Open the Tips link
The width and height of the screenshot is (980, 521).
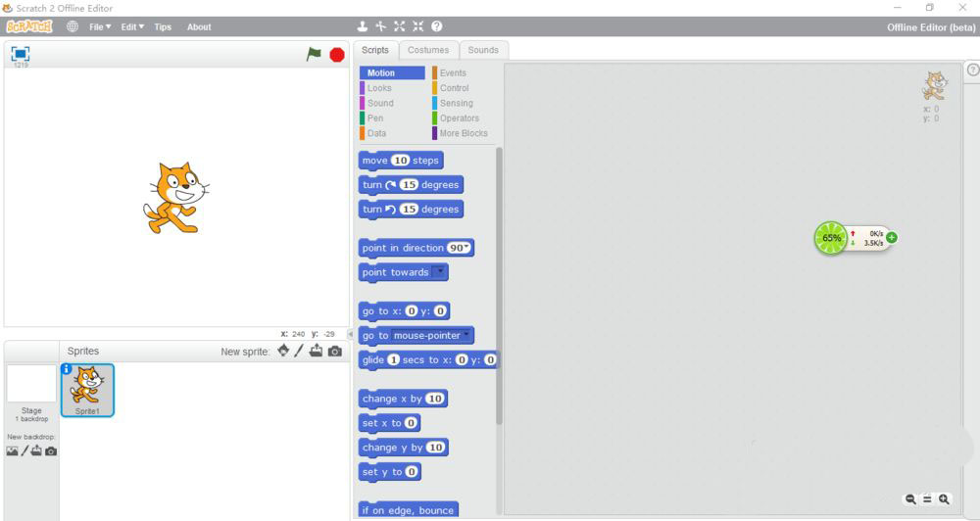(x=163, y=26)
